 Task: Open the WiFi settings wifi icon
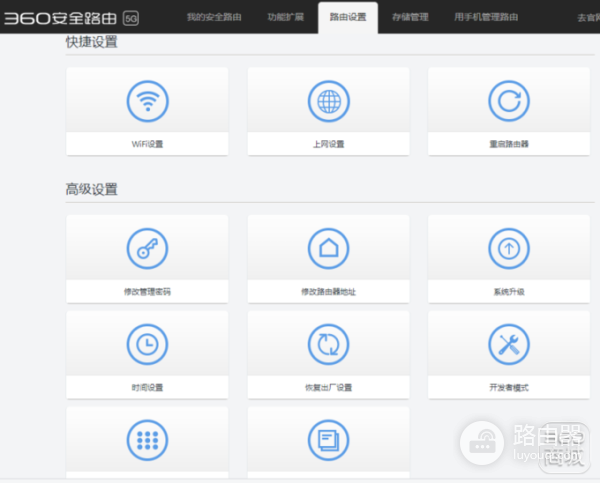coord(147,101)
